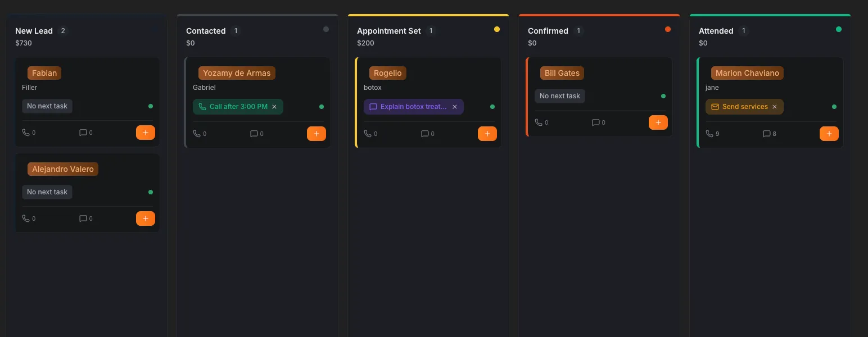Click 'No next task' on Bill Gates card
This screenshot has width=868, height=337.
tap(559, 96)
